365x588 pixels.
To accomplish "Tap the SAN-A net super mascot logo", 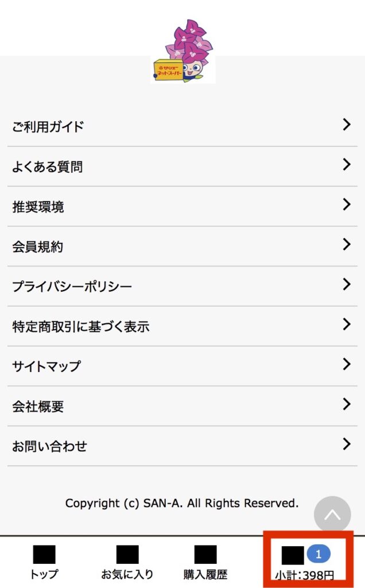I will click(x=182, y=53).
